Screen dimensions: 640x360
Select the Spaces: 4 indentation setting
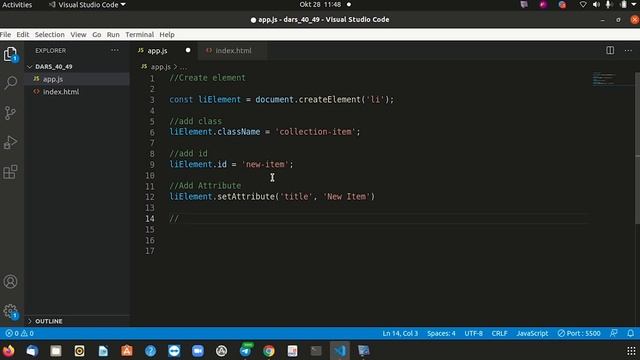click(441, 333)
